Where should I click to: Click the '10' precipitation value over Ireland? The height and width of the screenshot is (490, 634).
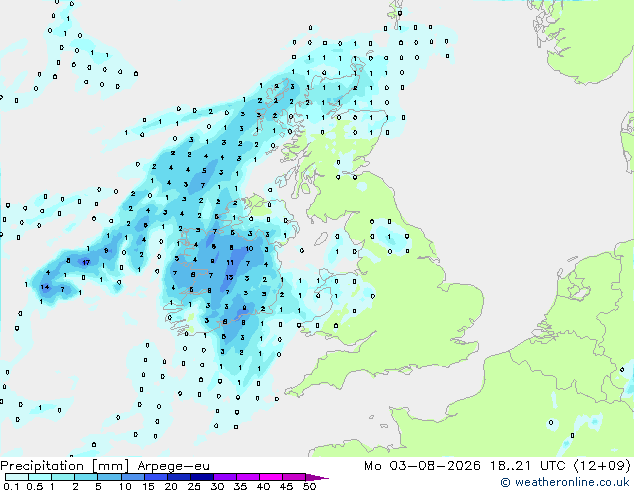(249, 248)
